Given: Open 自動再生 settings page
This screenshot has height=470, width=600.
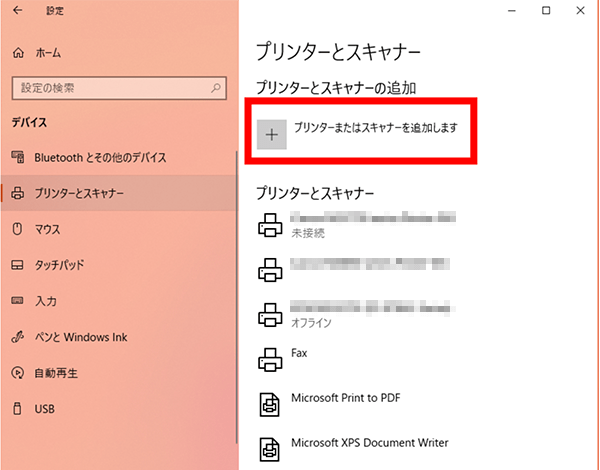Looking at the screenshot, I should [x=119, y=373].
